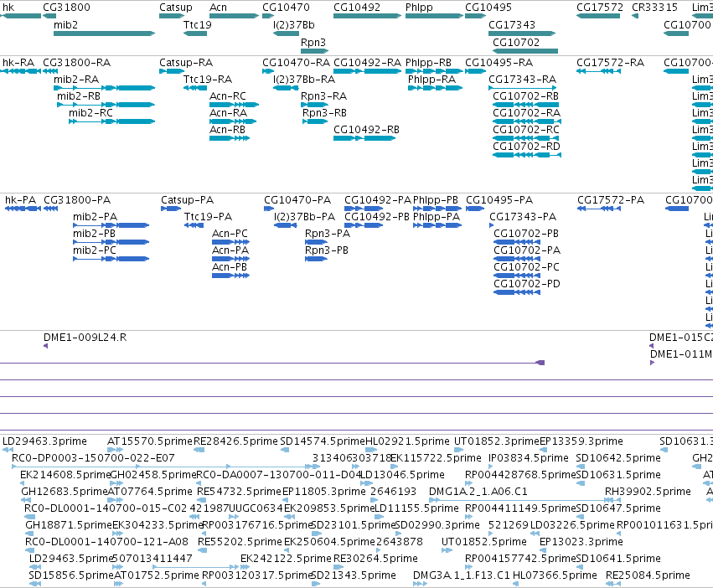Click transcript CG10702-RD
This screenshot has height=588, width=713.
[x=527, y=155]
